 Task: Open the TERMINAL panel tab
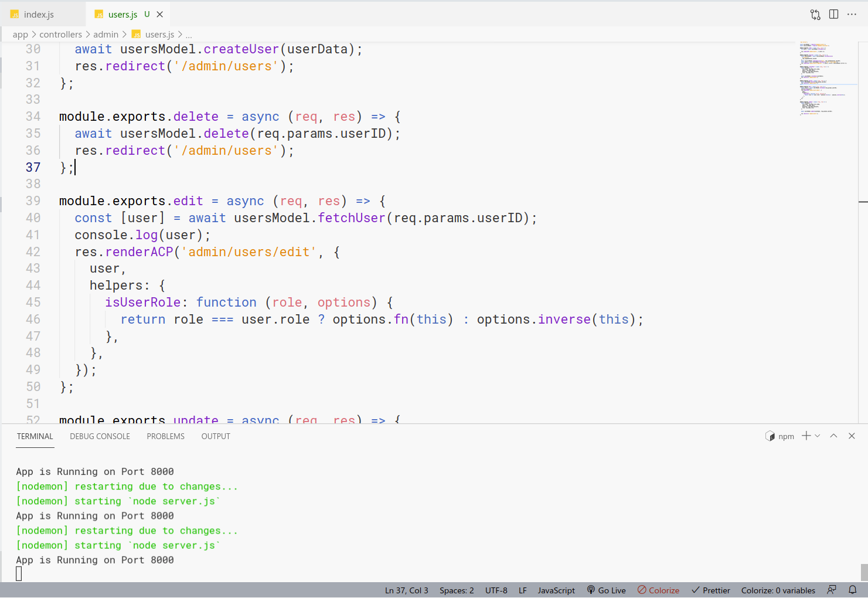[35, 436]
